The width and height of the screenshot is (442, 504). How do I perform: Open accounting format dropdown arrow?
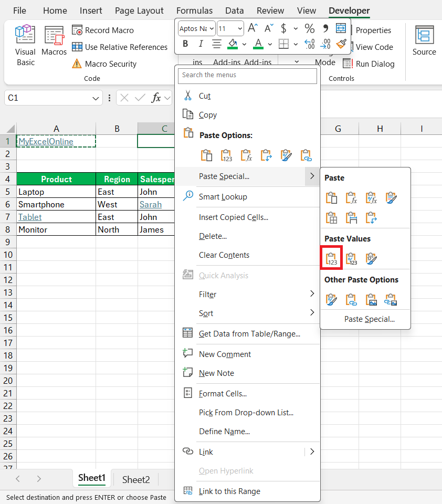pyautogui.click(x=296, y=28)
